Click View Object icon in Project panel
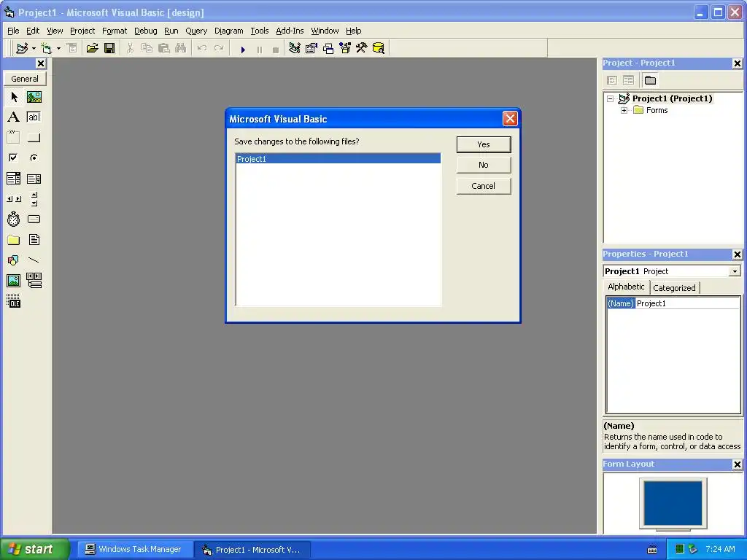This screenshot has width=747, height=560. click(x=628, y=80)
